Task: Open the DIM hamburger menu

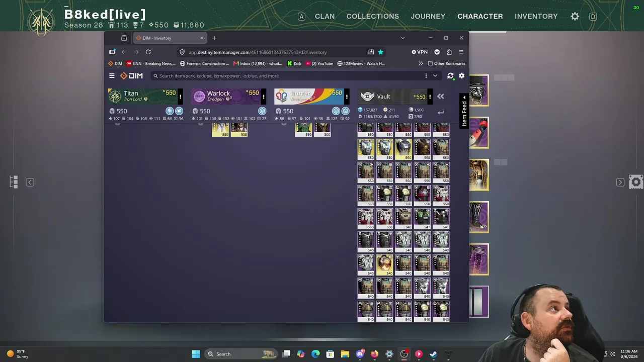Action: tap(112, 76)
